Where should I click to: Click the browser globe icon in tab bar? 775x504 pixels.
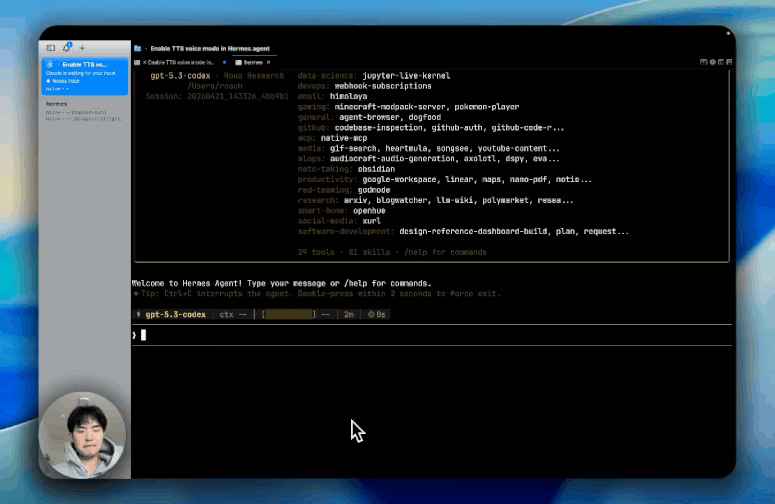point(712,62)
